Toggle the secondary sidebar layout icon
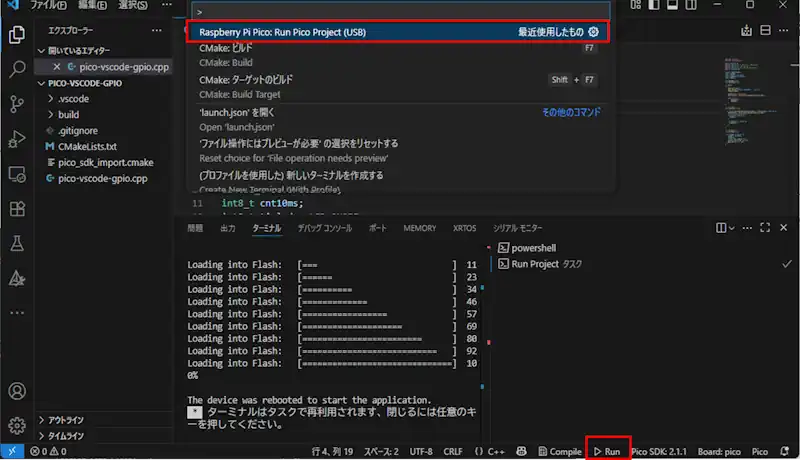Viewport: 800px width, 460px height. coord(691,5)
